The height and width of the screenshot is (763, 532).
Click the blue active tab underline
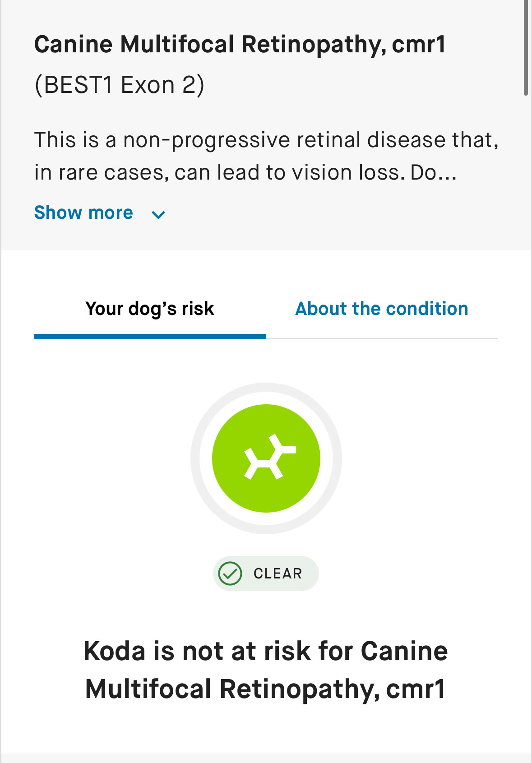point(150,337)
